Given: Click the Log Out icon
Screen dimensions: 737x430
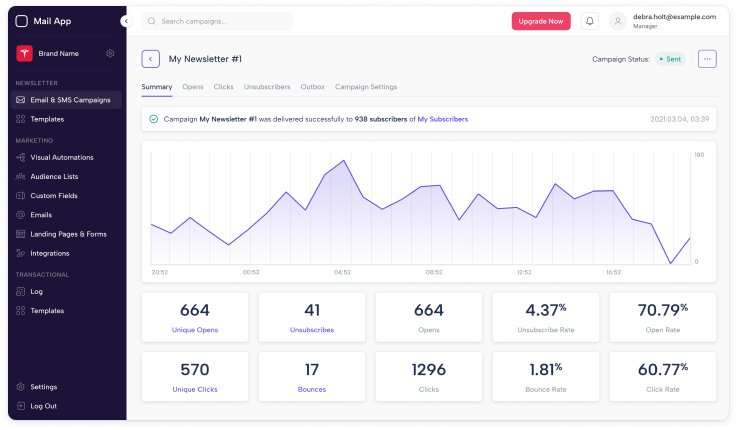Looking at the screenshot, I should pos(21,406).
